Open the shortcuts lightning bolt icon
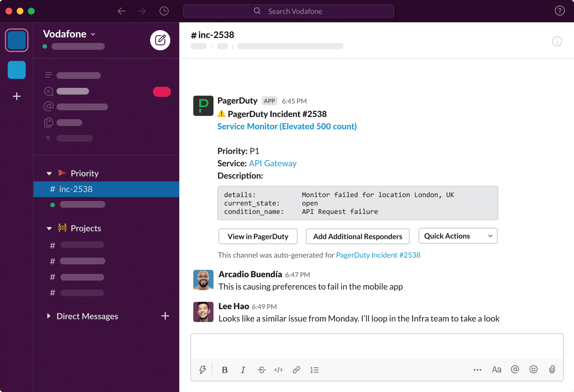The height and width of the screenshot is (392, 574). tap(203, 370)
